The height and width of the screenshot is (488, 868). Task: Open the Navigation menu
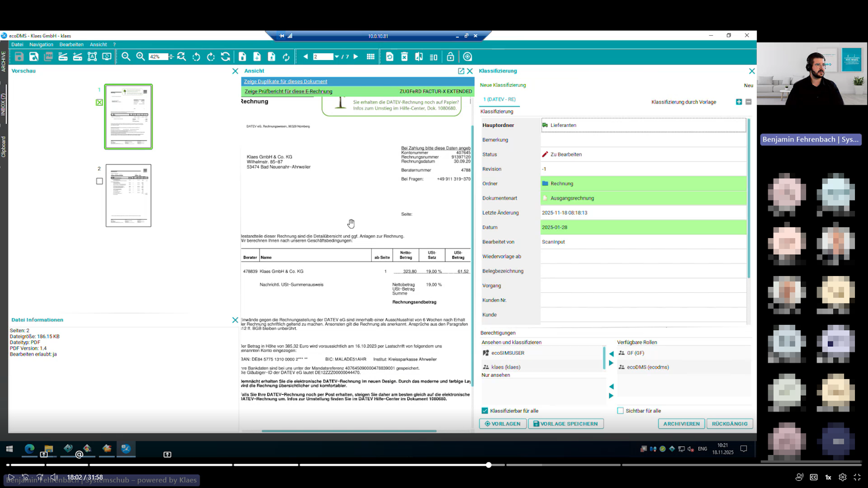pos(41,44)
